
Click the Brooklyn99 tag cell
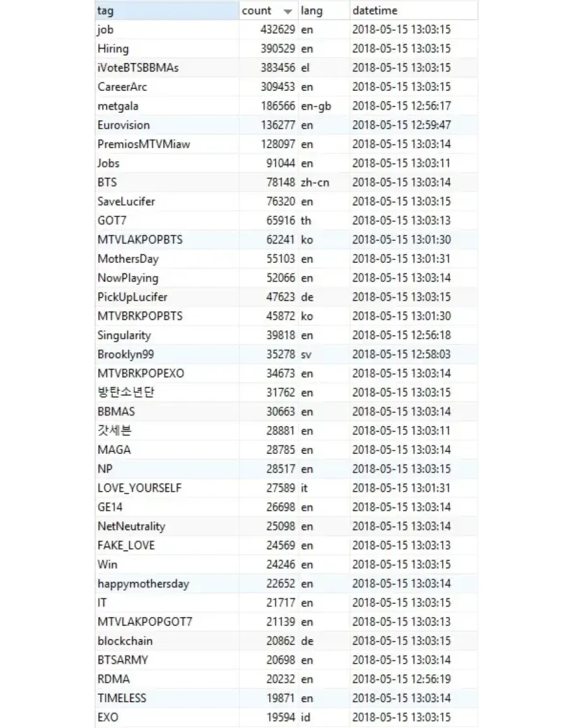point(126,354)
